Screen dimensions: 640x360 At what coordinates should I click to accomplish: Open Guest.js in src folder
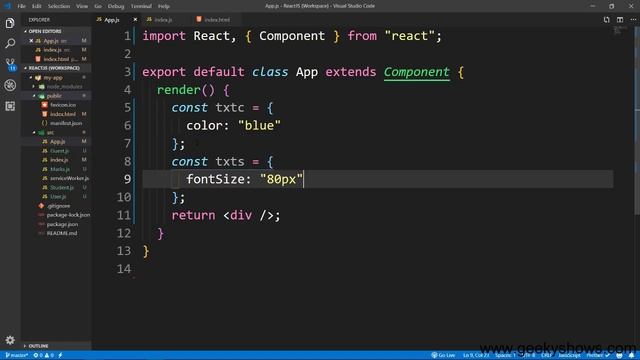(x=60, y=151)
